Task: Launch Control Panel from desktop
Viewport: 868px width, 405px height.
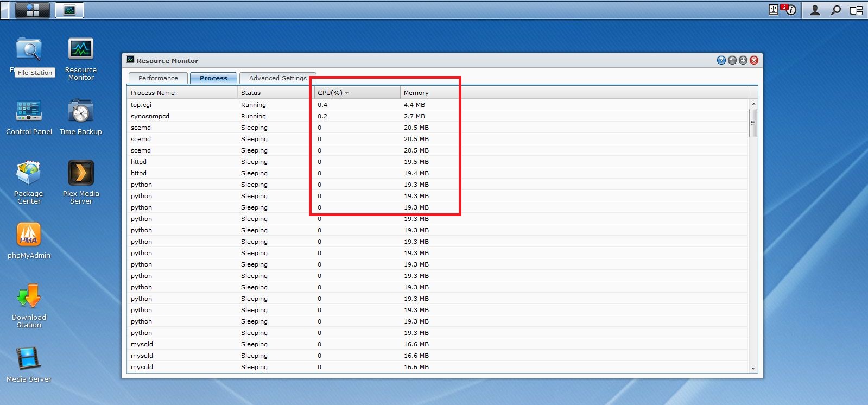Action: point(29,111)
